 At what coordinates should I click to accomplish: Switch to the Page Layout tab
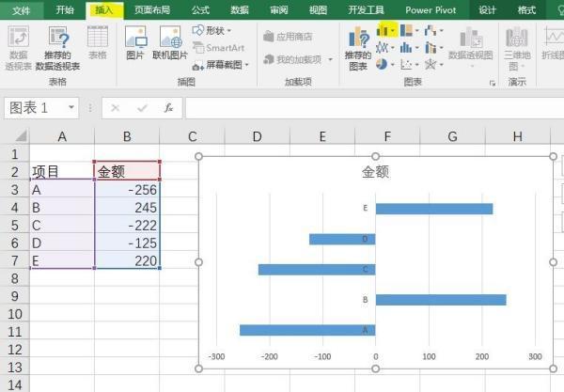tap(152, 9)
